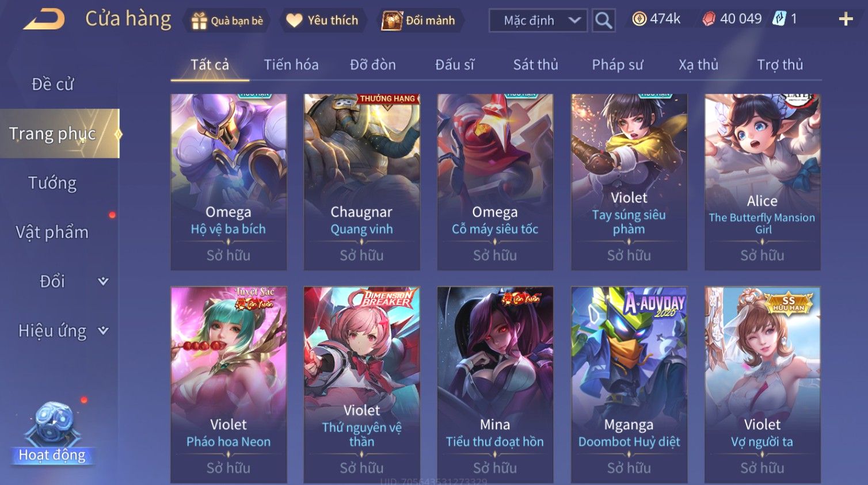Image resolution: width=868 pixels, height=485 pixels.
Task: Switch to the Tiến hóa tab
Action: click(x=291, y=64)
